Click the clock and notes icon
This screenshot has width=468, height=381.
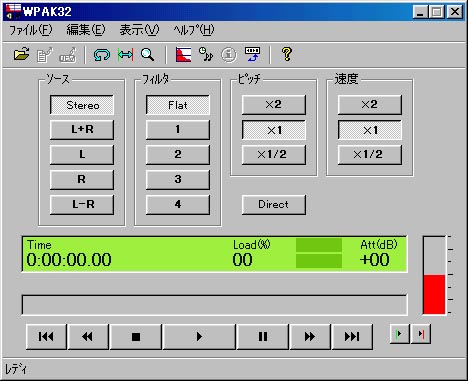(206, 54)
